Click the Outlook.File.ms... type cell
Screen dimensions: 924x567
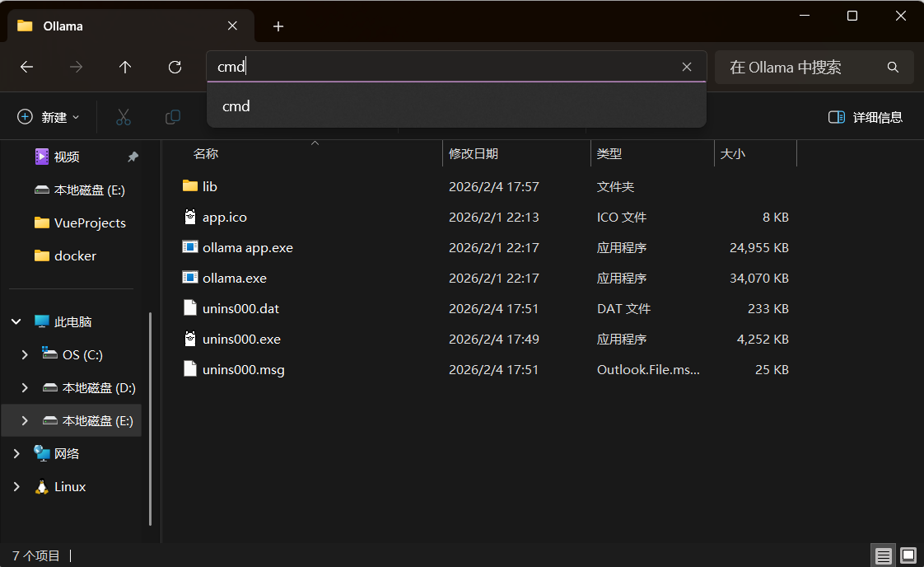point(648,369)
